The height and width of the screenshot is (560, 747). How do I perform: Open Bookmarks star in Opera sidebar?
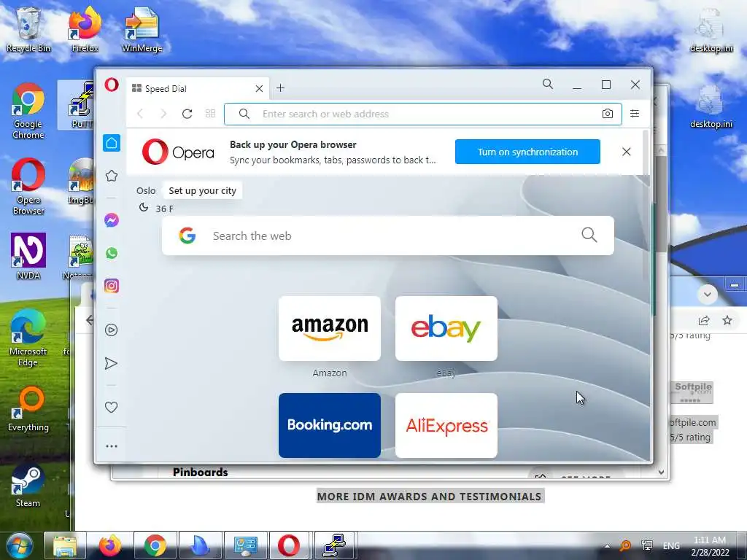(x=112, y=176)
